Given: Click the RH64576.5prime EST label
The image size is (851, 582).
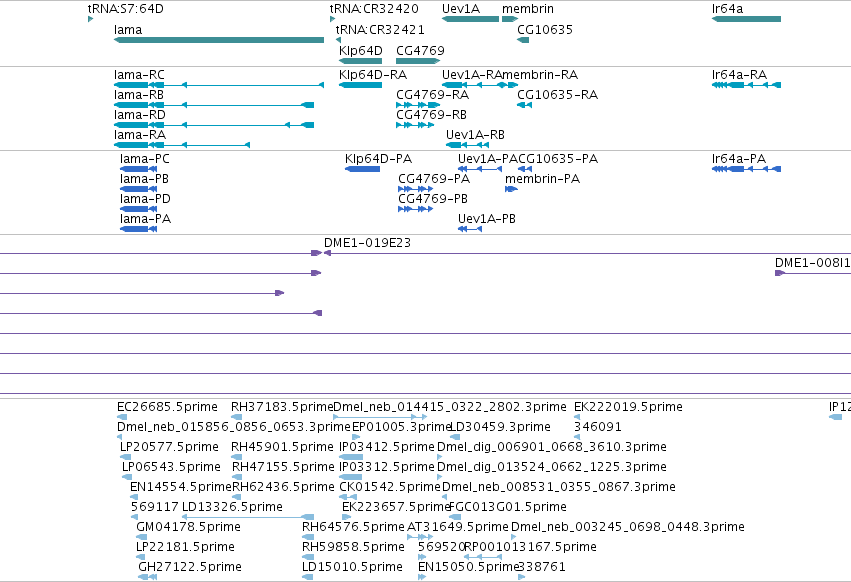Looking at the screenshot, I should coord(353,527).
